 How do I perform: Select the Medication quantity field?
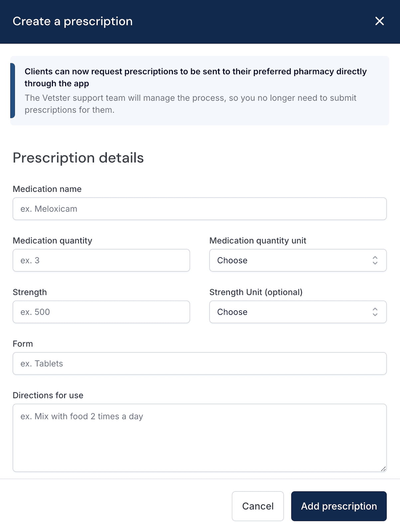tap(101, 260)
